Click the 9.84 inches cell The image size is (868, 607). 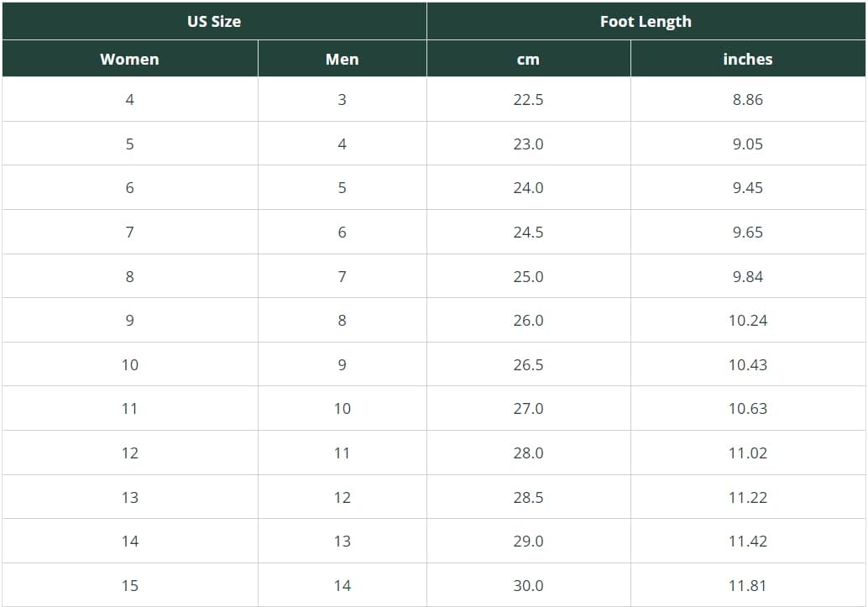[747, 277]
